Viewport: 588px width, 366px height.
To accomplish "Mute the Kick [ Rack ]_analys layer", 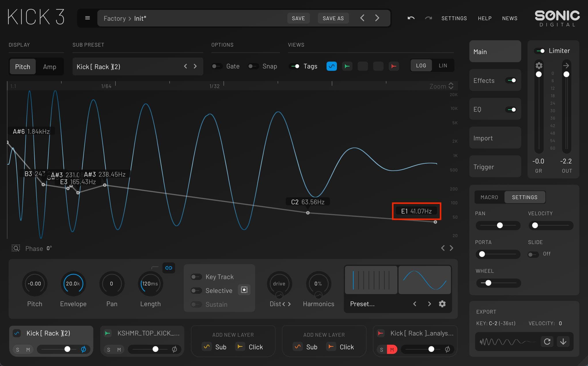I will point(392,350).
